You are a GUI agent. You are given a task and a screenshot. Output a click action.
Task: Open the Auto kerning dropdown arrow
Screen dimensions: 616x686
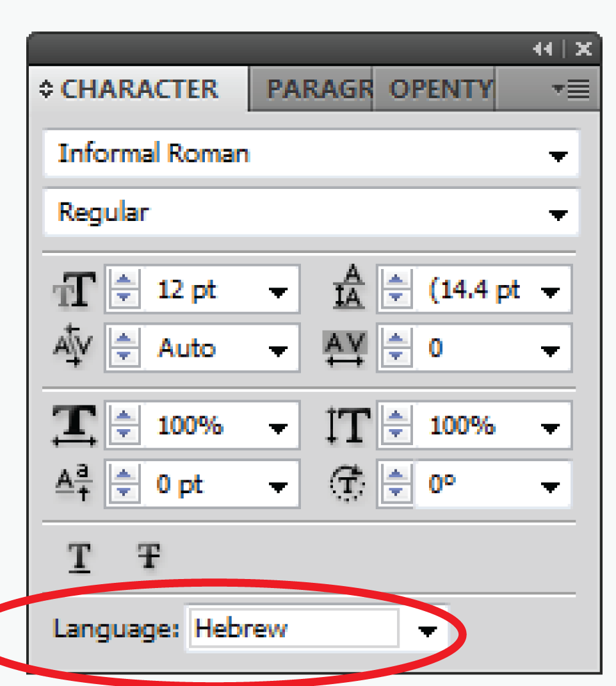pyautogui.click(x=278, y=350)
